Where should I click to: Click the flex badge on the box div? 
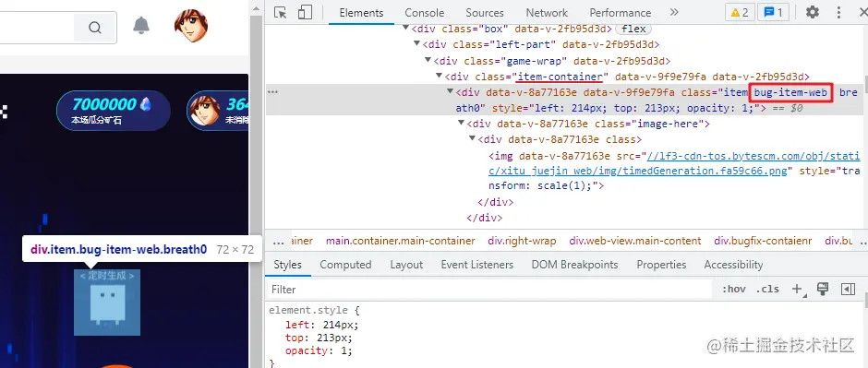pos(633,29)
